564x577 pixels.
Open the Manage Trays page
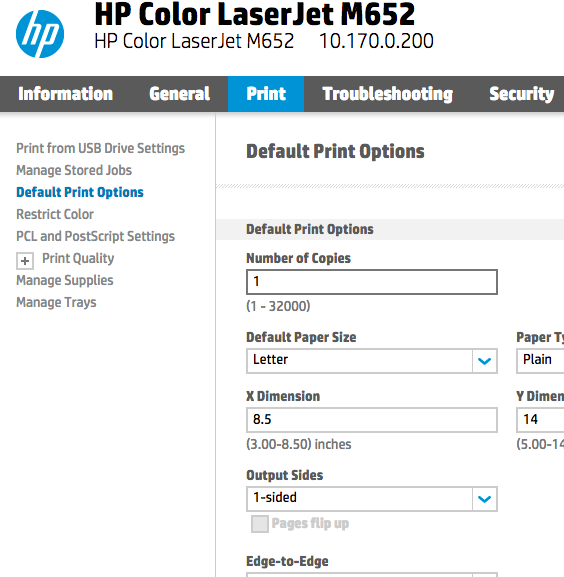pos(56,302)
